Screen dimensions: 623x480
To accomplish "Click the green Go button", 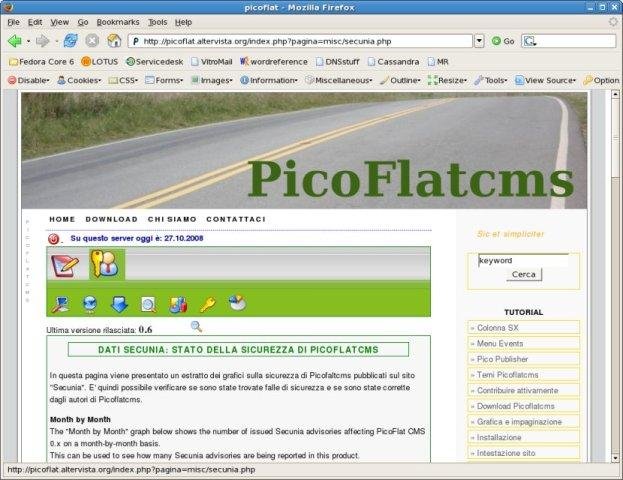I will tap(503, 41).
